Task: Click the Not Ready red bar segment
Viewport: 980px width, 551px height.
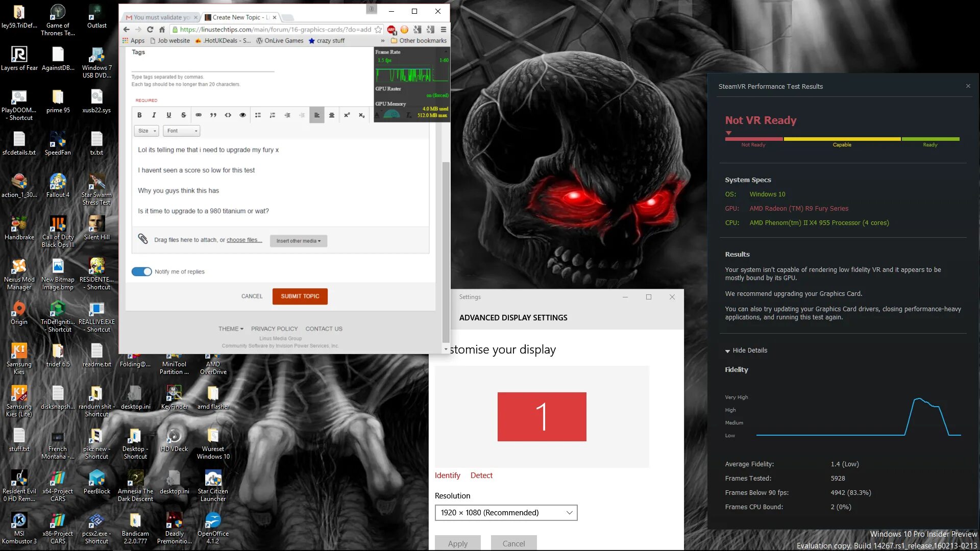Action: pyautogui.click(x=754, y=139)
